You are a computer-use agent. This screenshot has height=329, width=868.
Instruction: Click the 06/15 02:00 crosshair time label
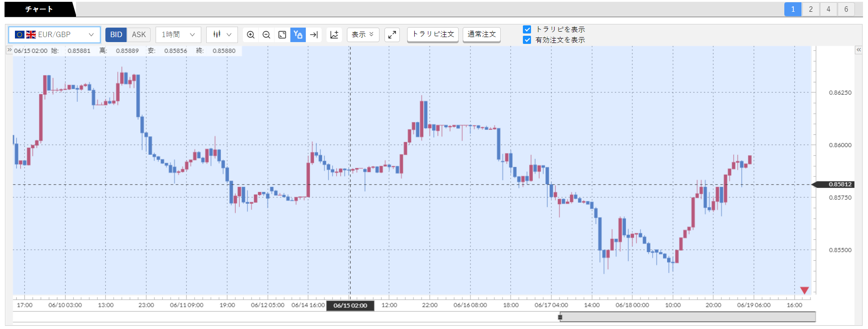coord(350,305)
